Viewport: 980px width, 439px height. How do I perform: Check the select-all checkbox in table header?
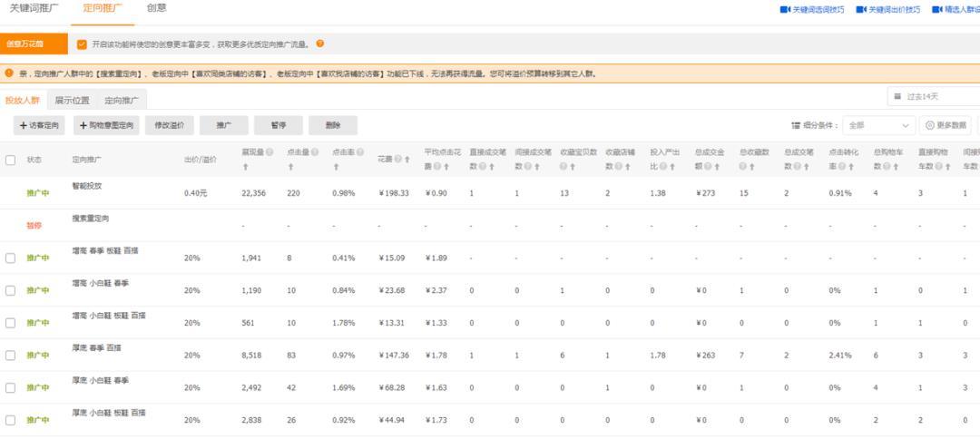[11, 160]
